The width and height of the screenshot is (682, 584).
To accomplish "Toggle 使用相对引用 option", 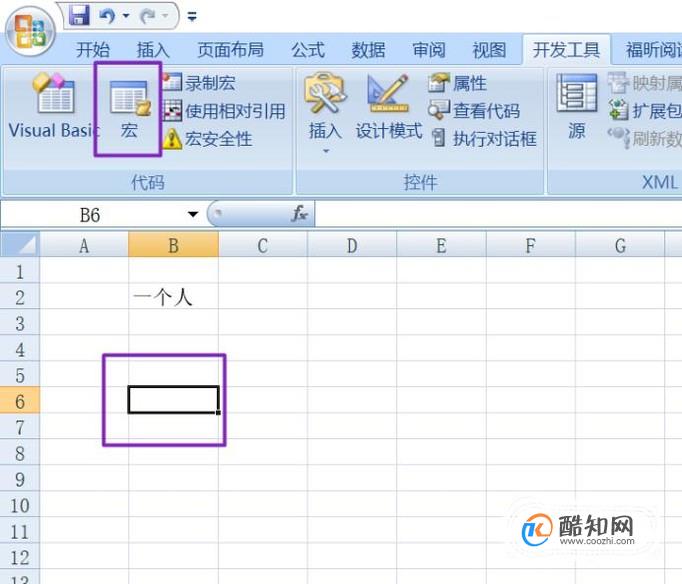I will coord(224,111).
